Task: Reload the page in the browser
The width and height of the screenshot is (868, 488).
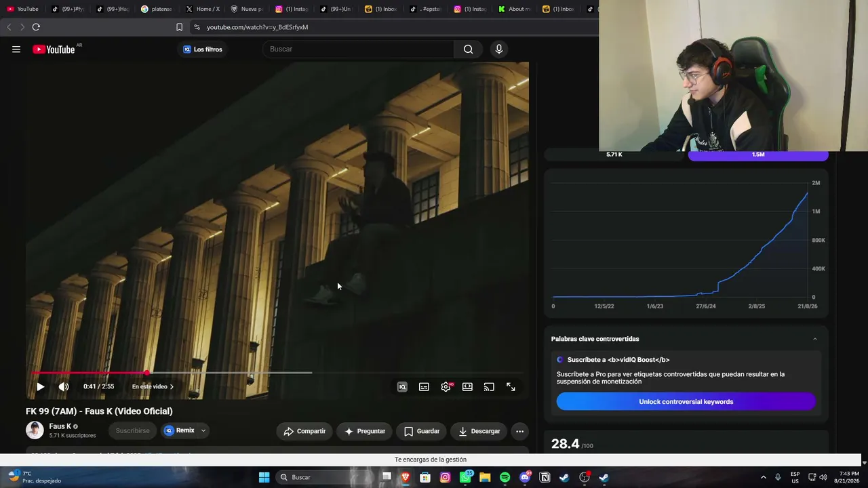Action: [x=36, y=27]
